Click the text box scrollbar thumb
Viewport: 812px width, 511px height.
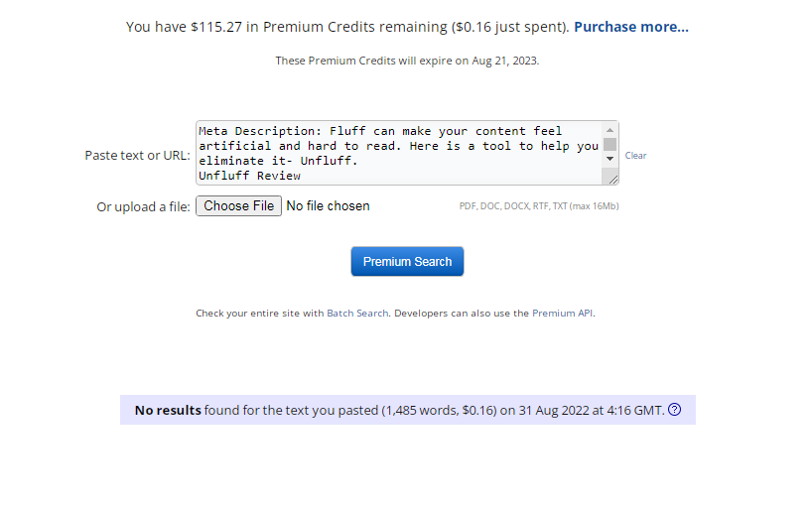pyautogui.click(x=610, y=144)
